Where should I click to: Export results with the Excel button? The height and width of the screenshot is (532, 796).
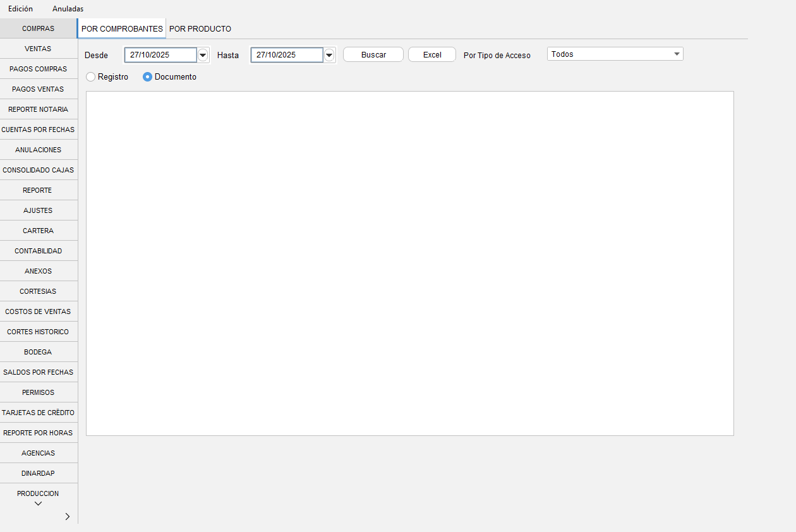432,55
